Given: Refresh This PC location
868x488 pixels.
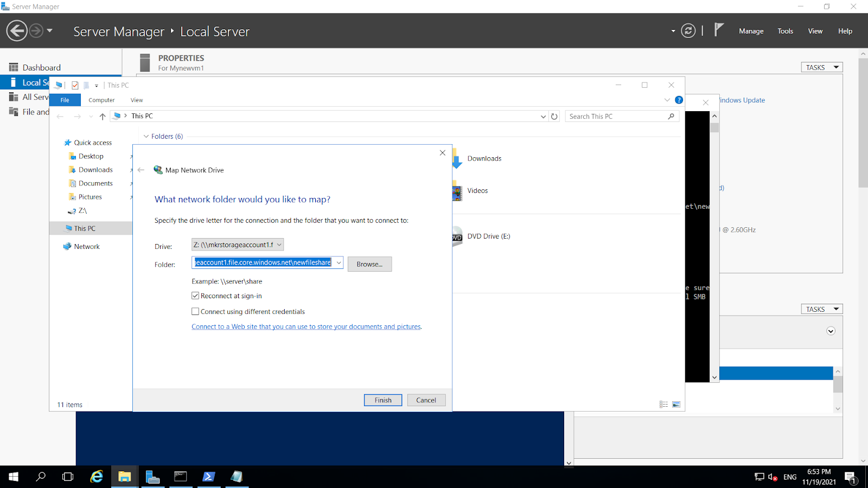Looking at the screenshot, I should [x=554, y=116].
